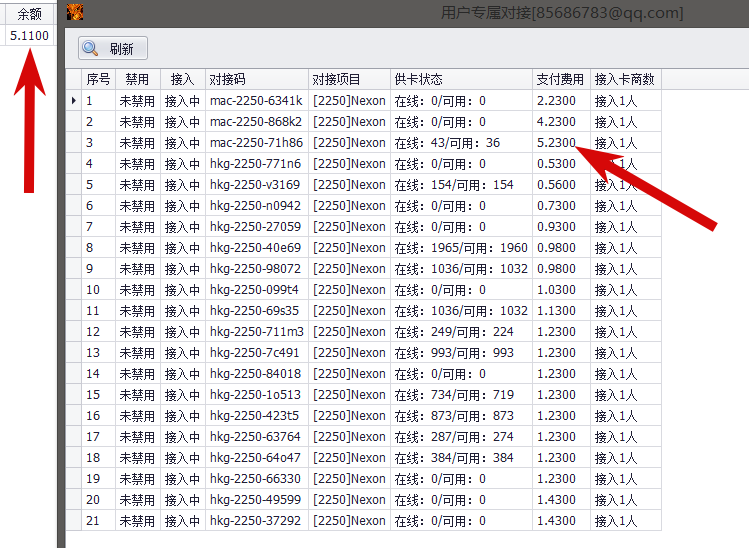Image resolution: width=749 pixels, height=548 pixels.
Task: Select cell hkg-2250-37292
Action: pos(257,521)
